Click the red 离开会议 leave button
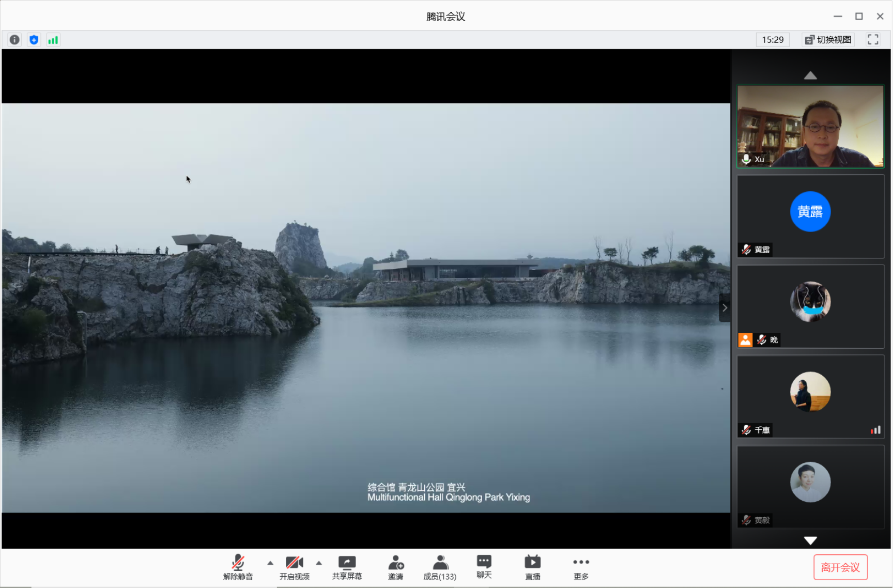The height and width of the screenshot is (588, 893). [840, 567]
